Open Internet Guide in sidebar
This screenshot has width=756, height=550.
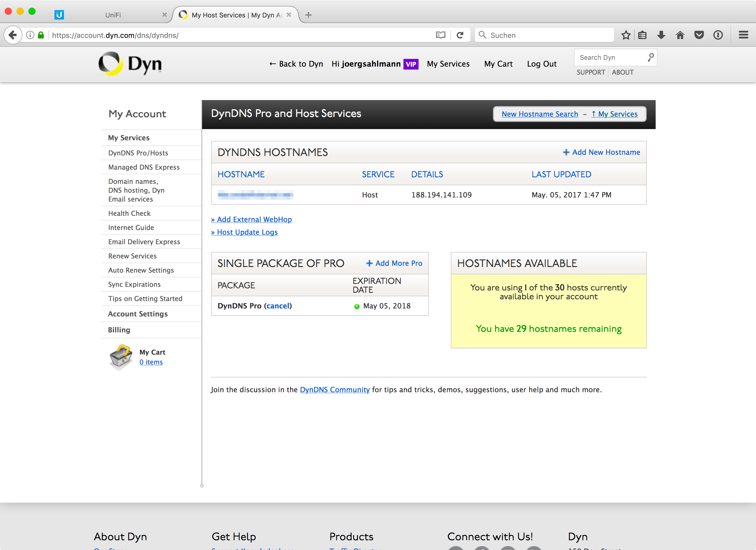coord(131,227)
